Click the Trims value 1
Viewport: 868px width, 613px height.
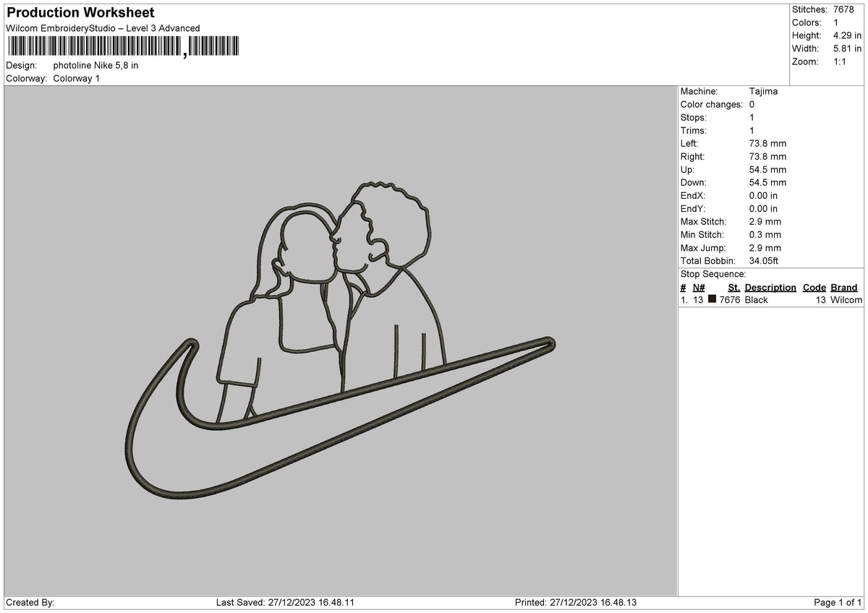(x=752, y=131)
